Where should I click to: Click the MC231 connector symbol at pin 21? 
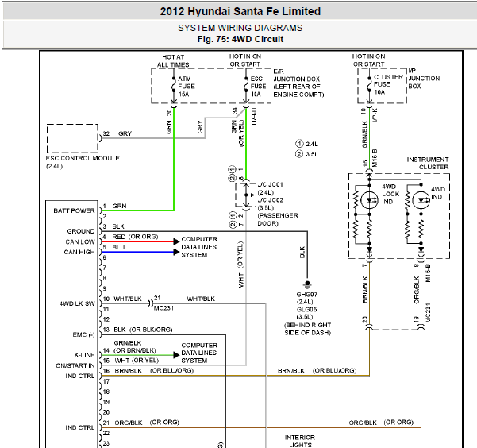click(x=150, y=303)
